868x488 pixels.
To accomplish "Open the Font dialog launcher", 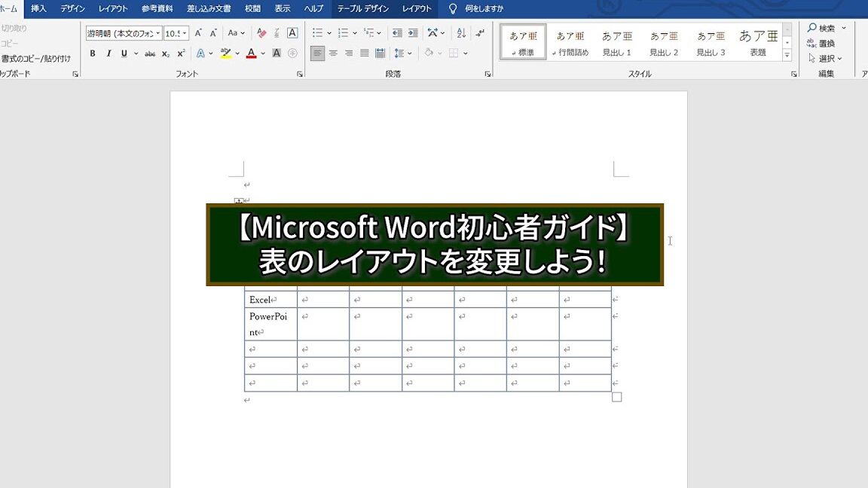I will (x=299, y=74).
